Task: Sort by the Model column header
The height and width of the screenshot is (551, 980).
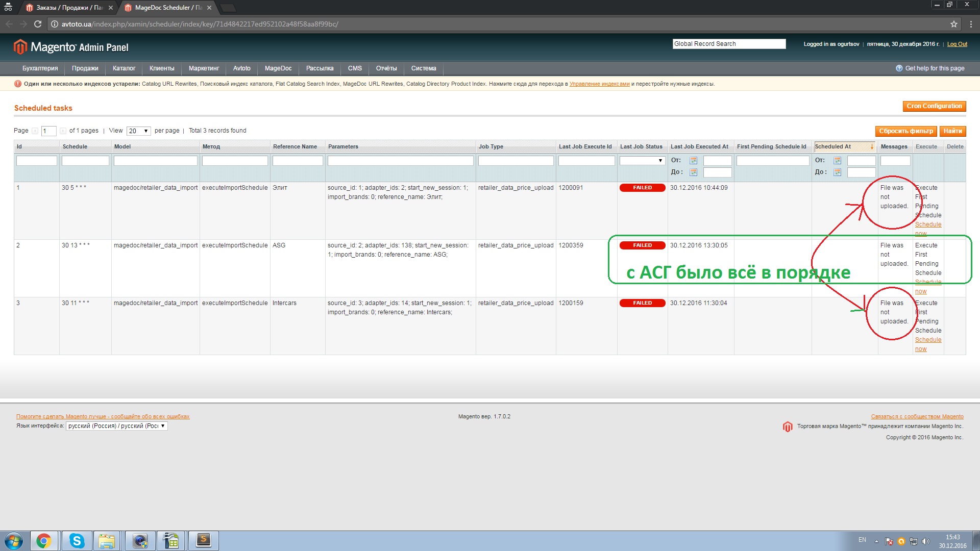Action: pos(122,147)
